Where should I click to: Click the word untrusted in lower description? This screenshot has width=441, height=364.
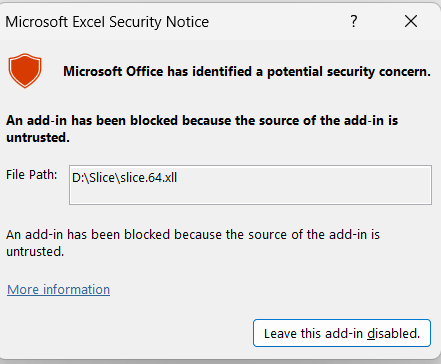(x=35, y=252)
